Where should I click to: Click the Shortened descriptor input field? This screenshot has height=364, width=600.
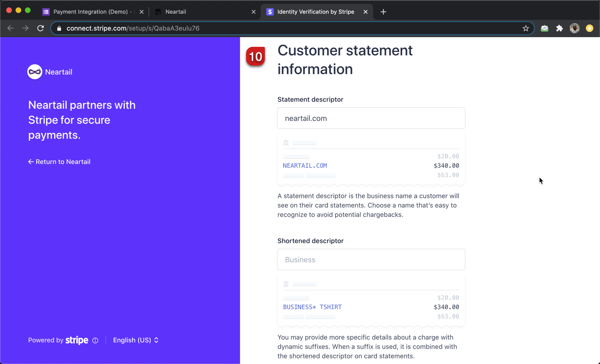point(371,260)
